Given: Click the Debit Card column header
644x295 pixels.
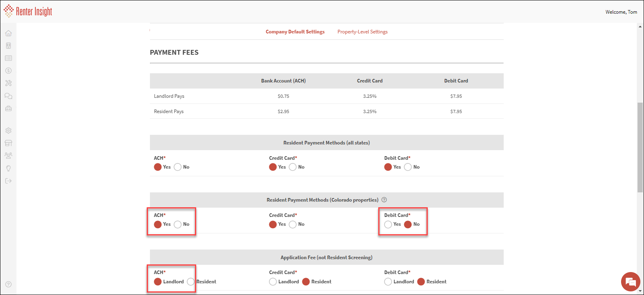Looking at the screenshot, I should coord(456,81).
